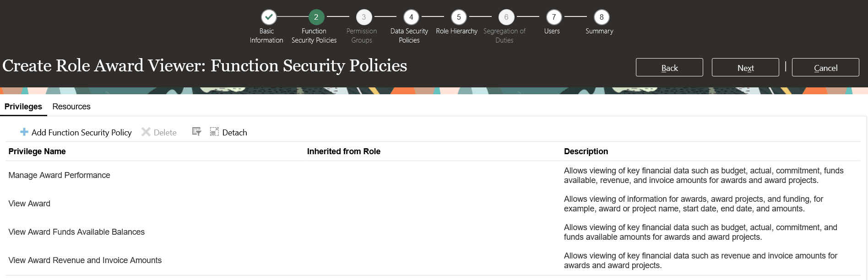This screenshot has height=280, width=868.
Task: Select the Manage Award Performance row
Action: click(x=60, y=175)
